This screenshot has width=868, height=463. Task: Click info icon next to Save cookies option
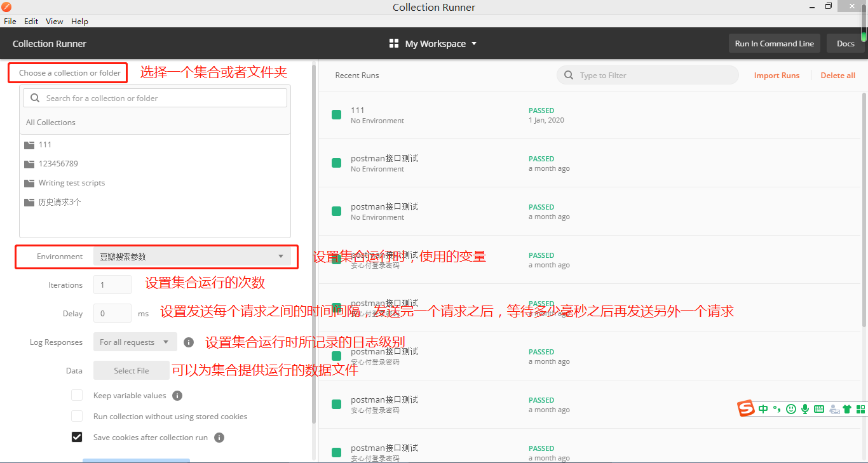(x=219, y=438)
